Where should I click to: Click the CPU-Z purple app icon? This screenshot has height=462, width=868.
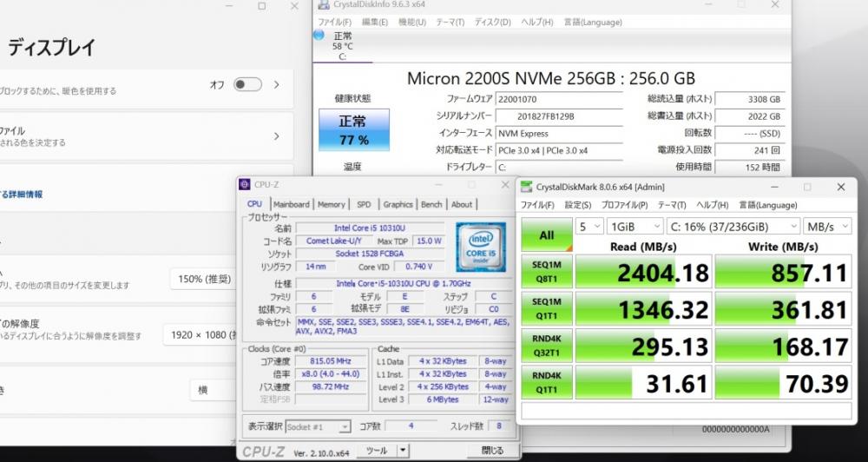[x=246, y=184]
